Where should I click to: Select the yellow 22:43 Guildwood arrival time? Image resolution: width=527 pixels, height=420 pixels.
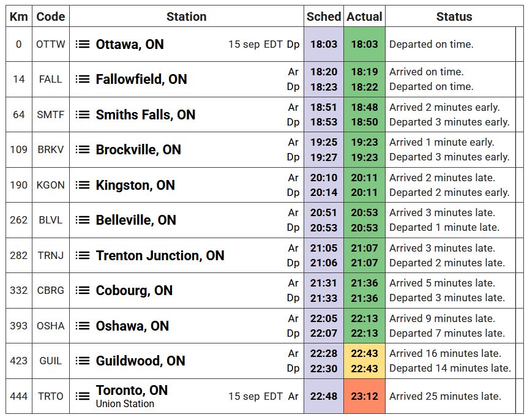364,354
